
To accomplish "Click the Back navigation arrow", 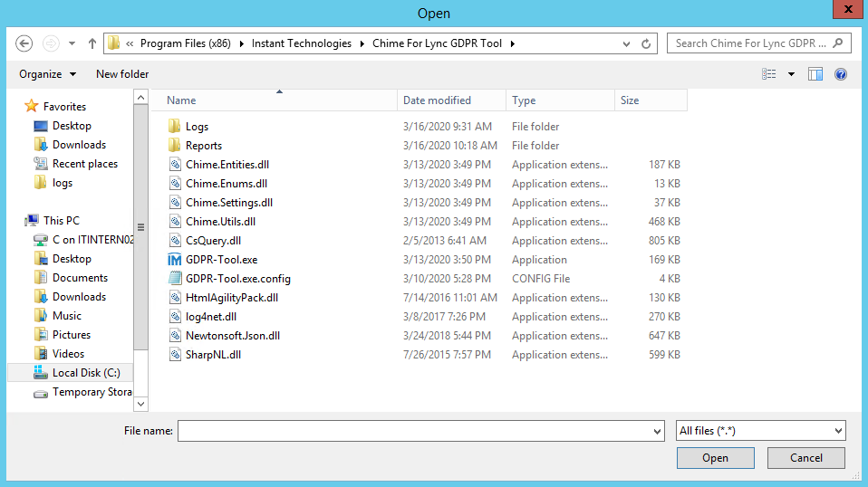I will click(x=24, y=43).
